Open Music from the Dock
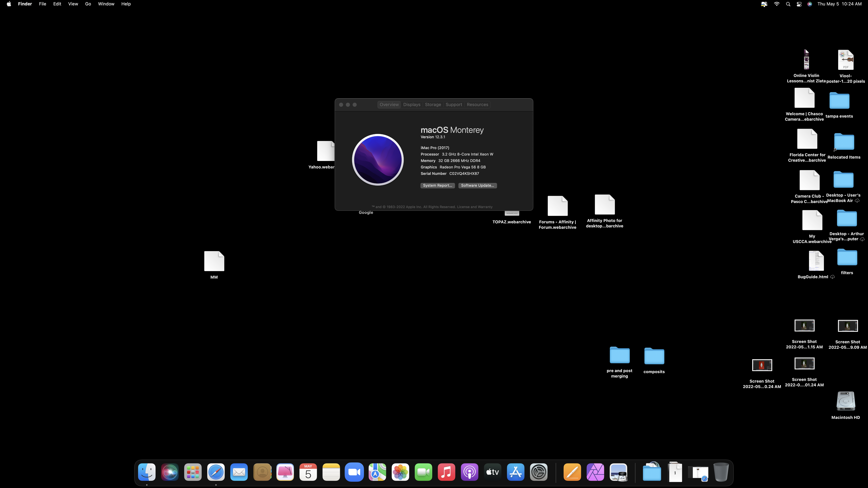The height and width of the screenshot is (488, 868). click(x=447, y=472)
